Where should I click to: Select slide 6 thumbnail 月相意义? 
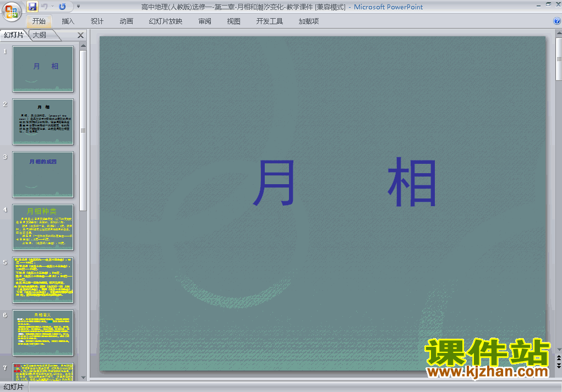click(43, 333)
